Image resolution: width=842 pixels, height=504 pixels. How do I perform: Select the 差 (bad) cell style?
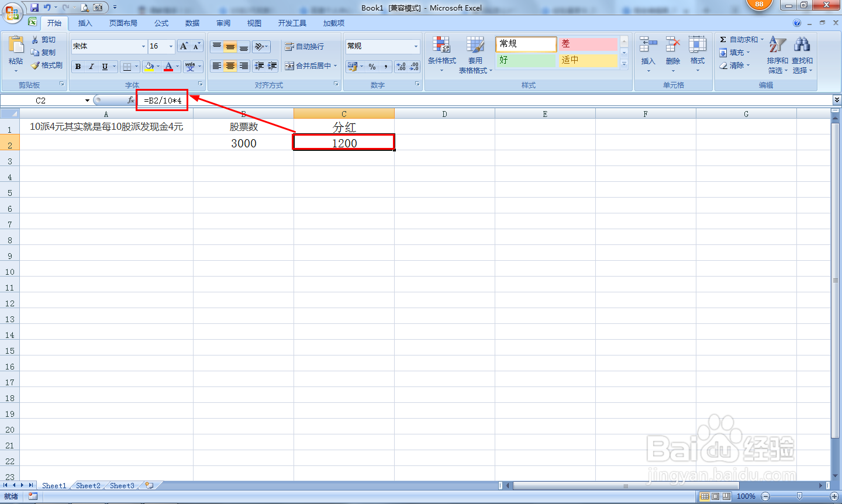[588, 44]
